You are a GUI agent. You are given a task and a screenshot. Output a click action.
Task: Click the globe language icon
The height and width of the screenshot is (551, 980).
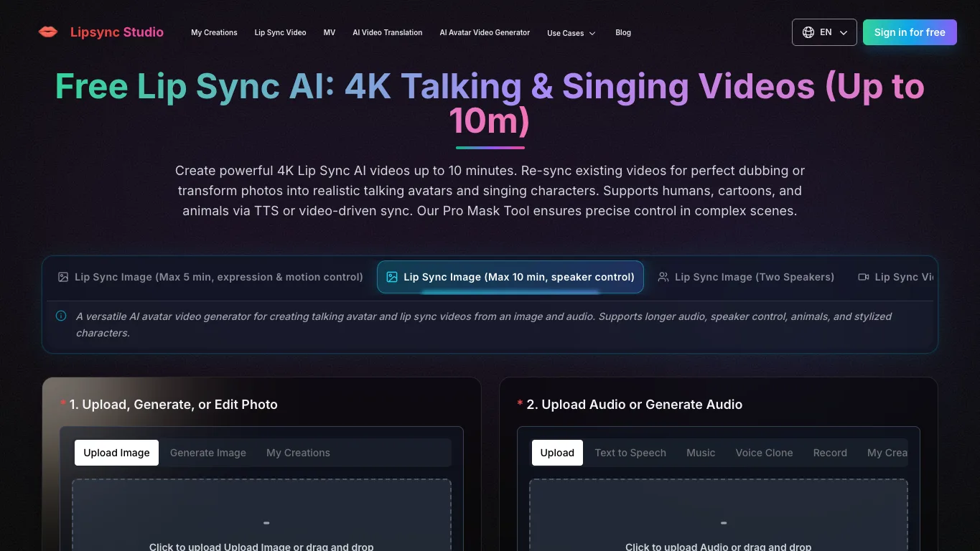click(808, 32)
